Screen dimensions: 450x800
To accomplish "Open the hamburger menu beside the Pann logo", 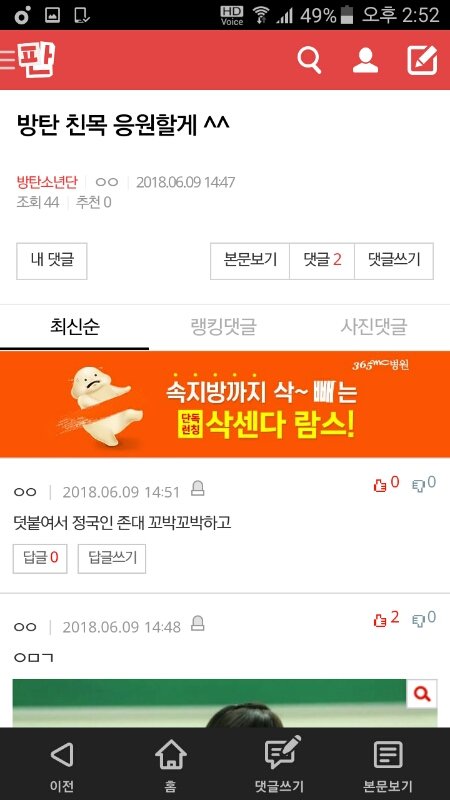I will [x=7, y=60].
